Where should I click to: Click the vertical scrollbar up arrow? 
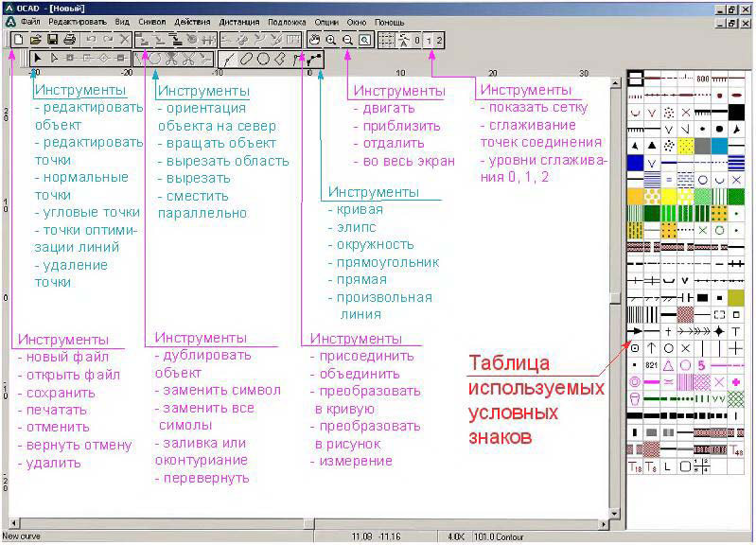click(615, 83)
